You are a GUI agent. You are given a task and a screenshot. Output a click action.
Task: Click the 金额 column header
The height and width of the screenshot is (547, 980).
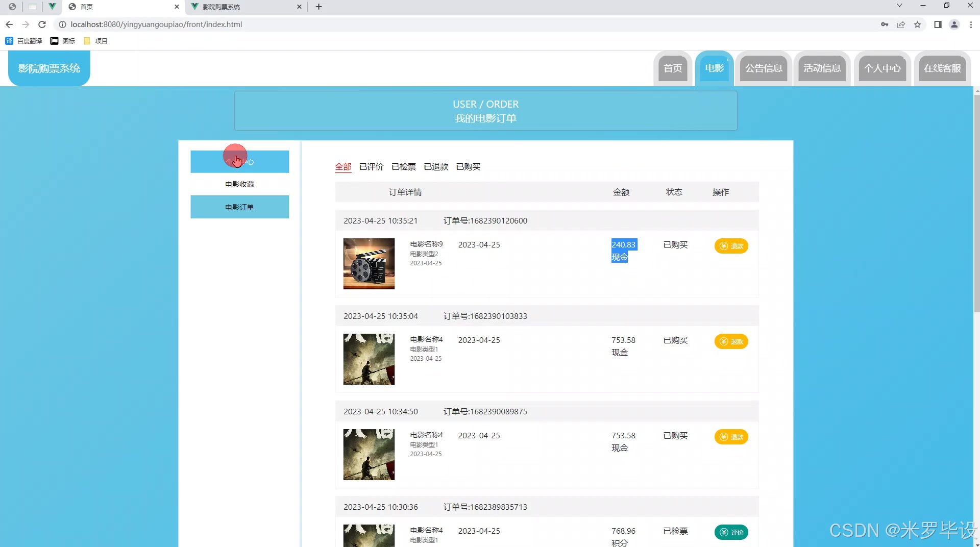(x=621, y=192)
